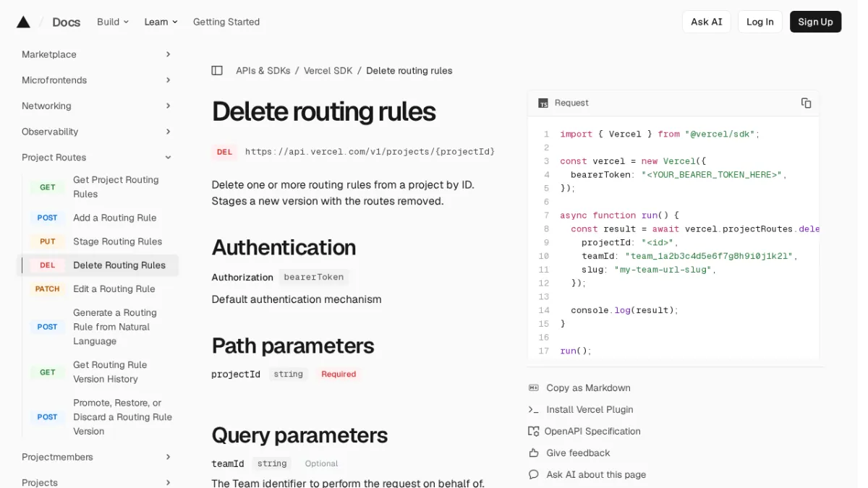868x488 pixels.
Task: Click the Authentication heading
Action: coord(284,247)
